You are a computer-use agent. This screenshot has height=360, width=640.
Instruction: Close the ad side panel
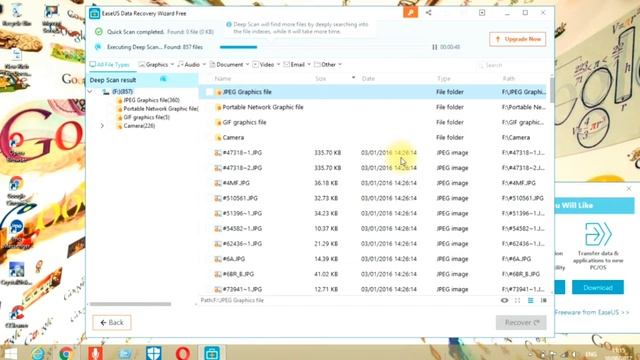(x=629, y=188)
